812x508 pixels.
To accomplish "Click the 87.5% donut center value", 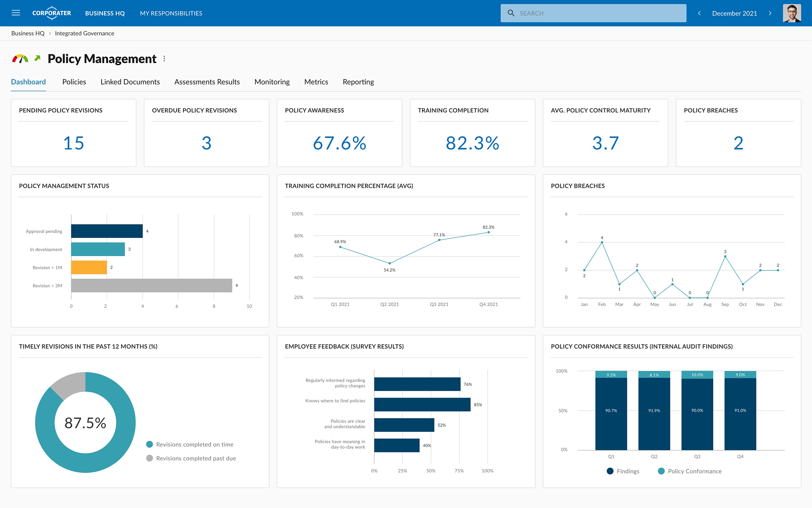I will [x=85, y=423].
